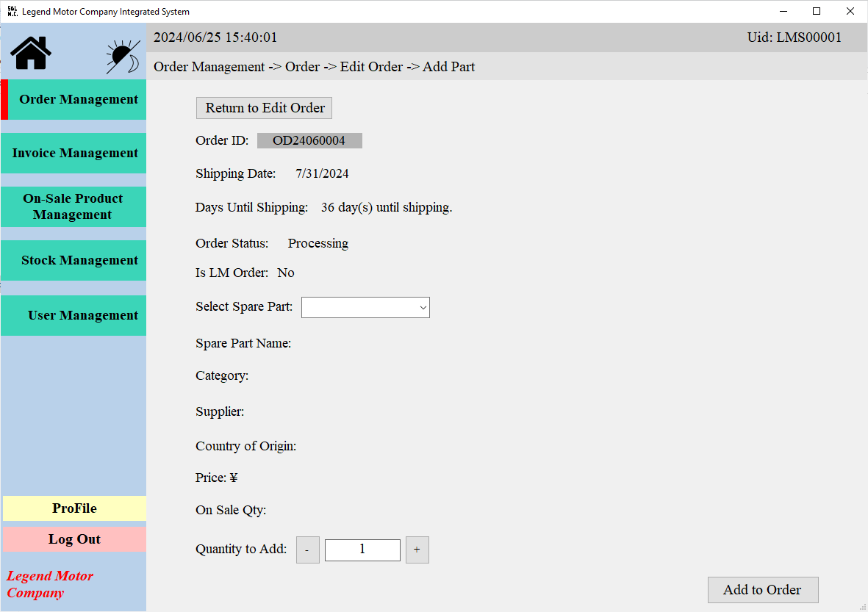868x612 pixels.
Task: Click the Add to Order button
Action: [762, 590]
